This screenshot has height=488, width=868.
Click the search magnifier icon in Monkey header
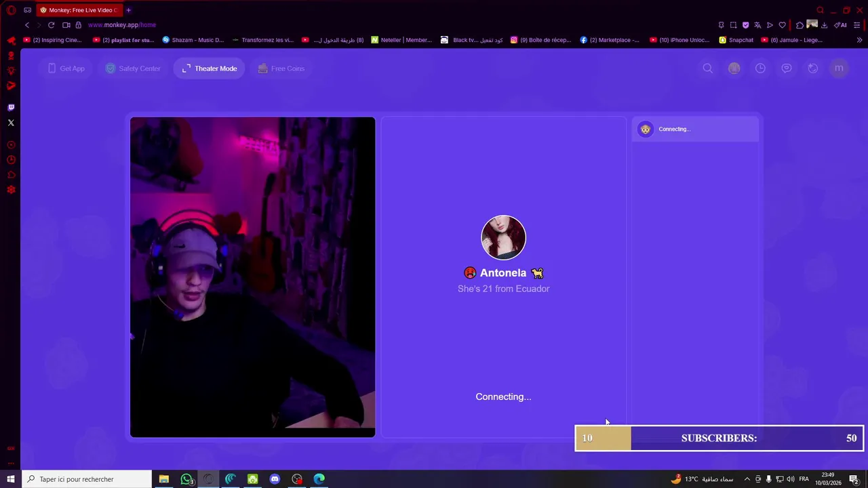pyautogui.click(x=708, y=68)
